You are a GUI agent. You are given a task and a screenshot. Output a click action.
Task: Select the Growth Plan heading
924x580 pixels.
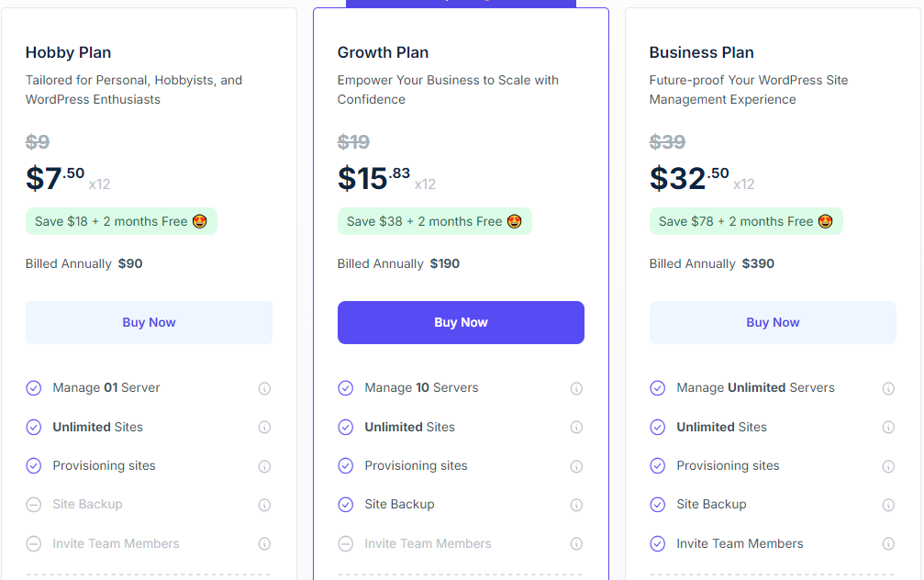[383, 52]
